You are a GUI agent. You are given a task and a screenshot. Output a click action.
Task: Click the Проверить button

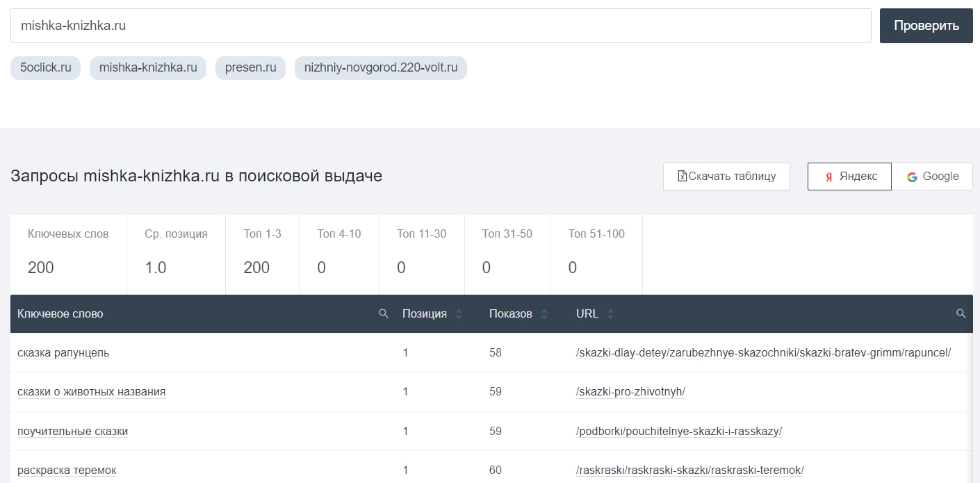point(926,26)
